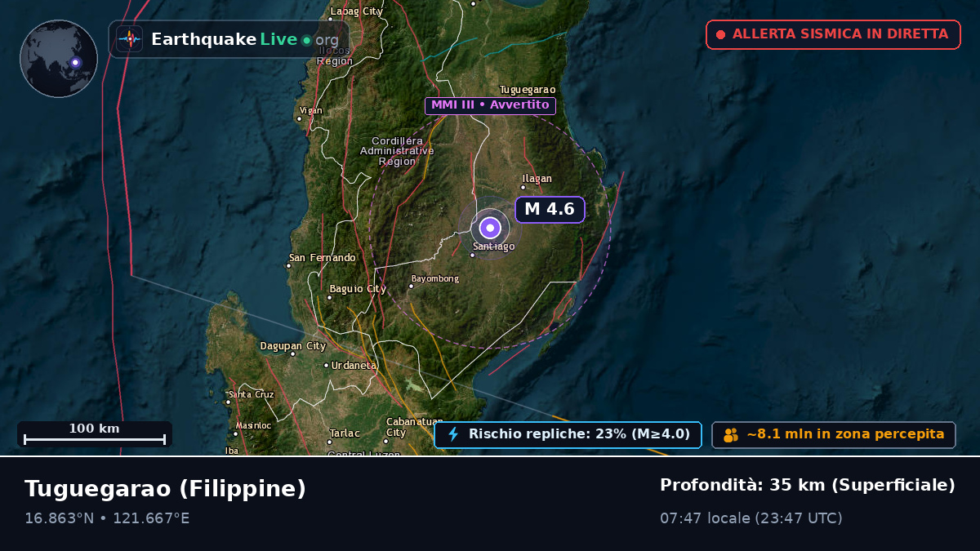The image size is (980, 551).
Task: Click the people icon in affected population badge
Action: tap(731, 435)
